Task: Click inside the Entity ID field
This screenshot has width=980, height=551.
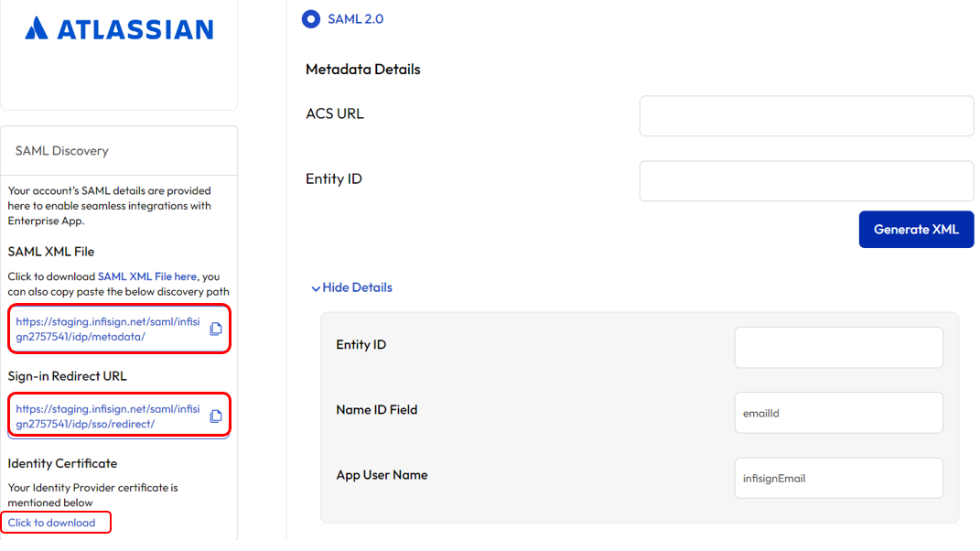Action: pos(805,180)
